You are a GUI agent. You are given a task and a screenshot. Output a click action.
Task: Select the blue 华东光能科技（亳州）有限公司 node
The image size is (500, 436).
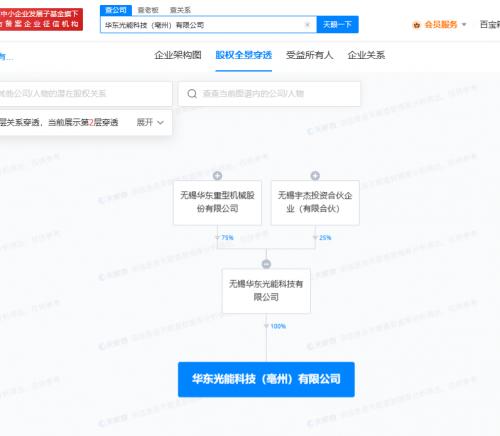click(x=266, y=379)
